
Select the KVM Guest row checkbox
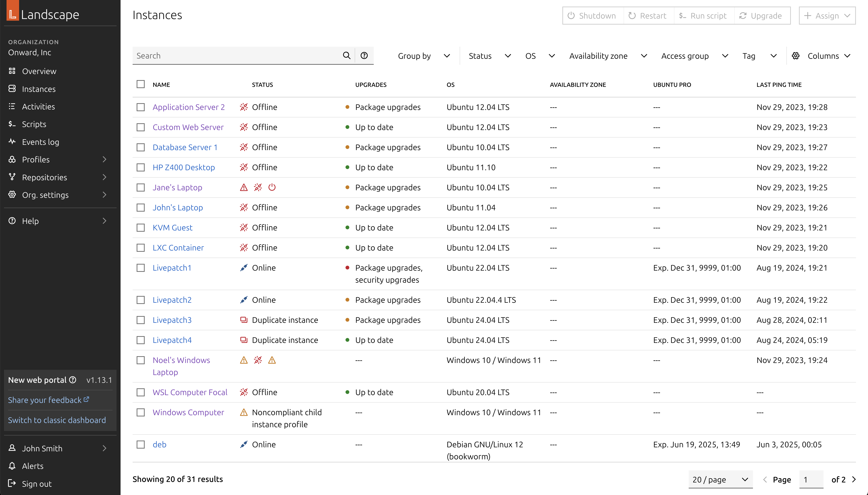tap(140, 227)
